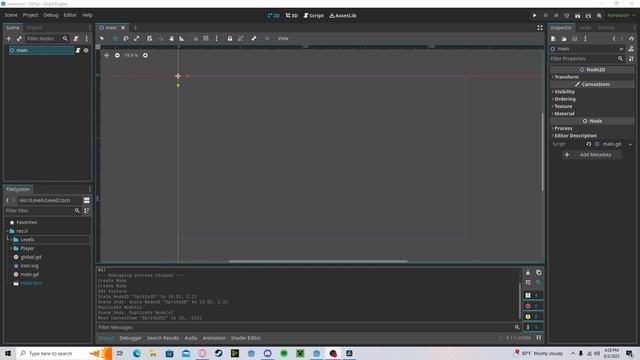
Task: Open the Debugger bottom panel
Action: (x=131, y=338)
